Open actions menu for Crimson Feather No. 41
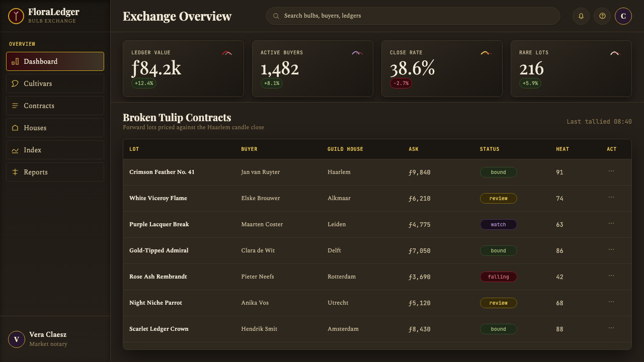The height and width of the screenshot is (362, 644). pos(611,171)
